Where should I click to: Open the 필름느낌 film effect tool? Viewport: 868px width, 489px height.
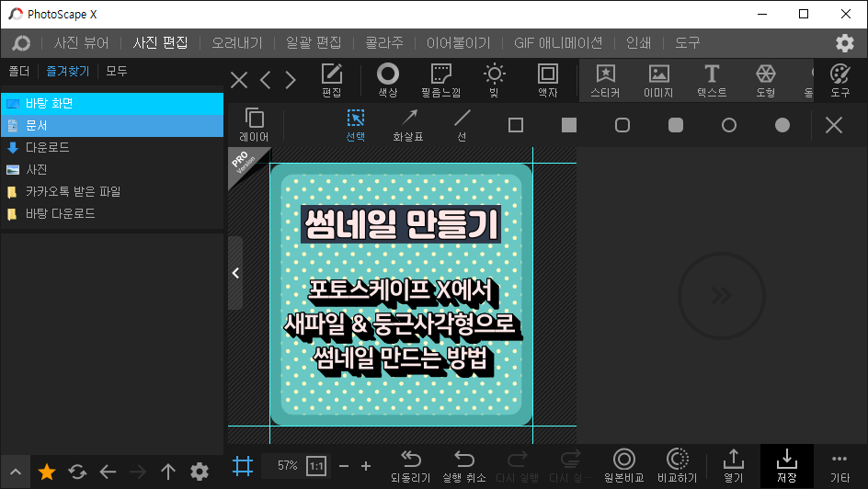coord(440,80)
